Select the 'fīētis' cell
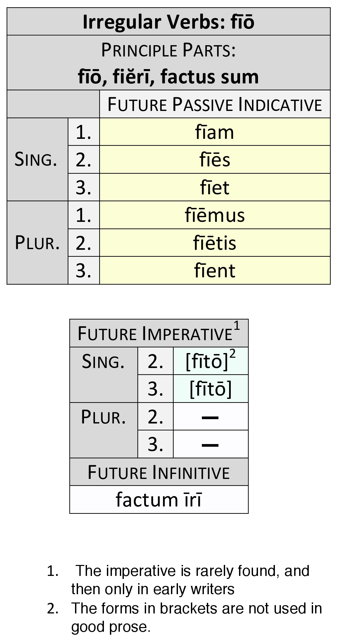The width and height of the screenshot is (337, 644). [x=214, y=243]
